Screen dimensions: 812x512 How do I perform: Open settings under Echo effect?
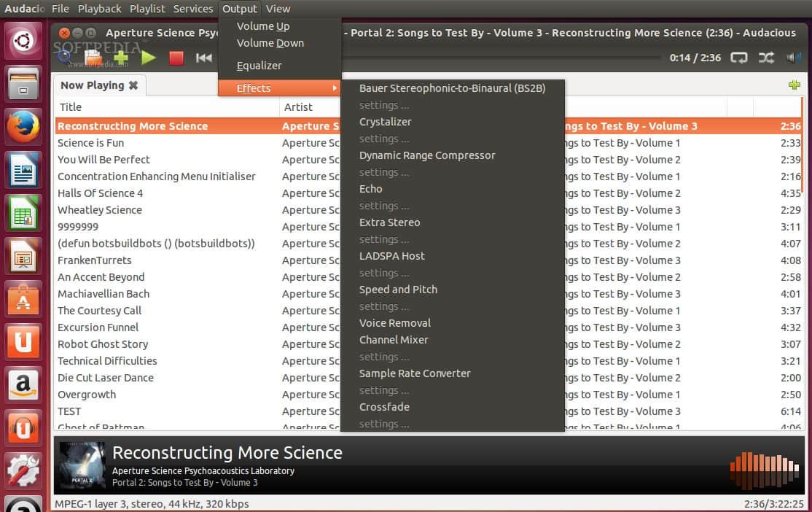tap(384, 206)
